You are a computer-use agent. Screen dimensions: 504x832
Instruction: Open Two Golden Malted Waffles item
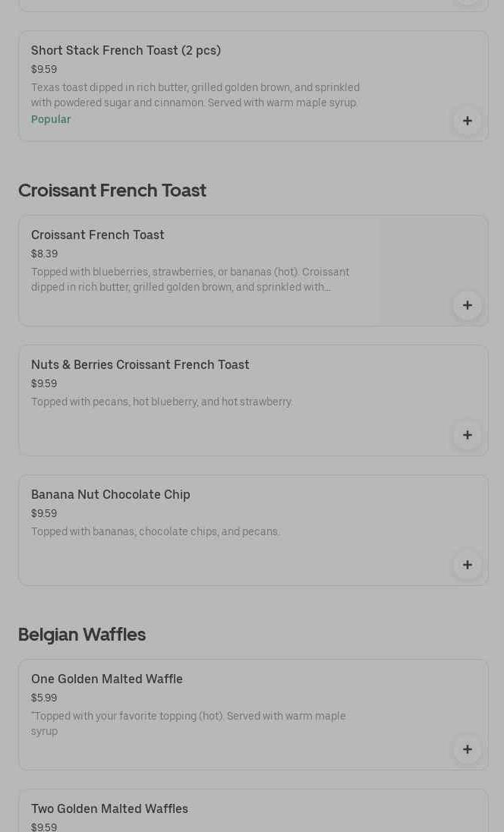point(109,808)
